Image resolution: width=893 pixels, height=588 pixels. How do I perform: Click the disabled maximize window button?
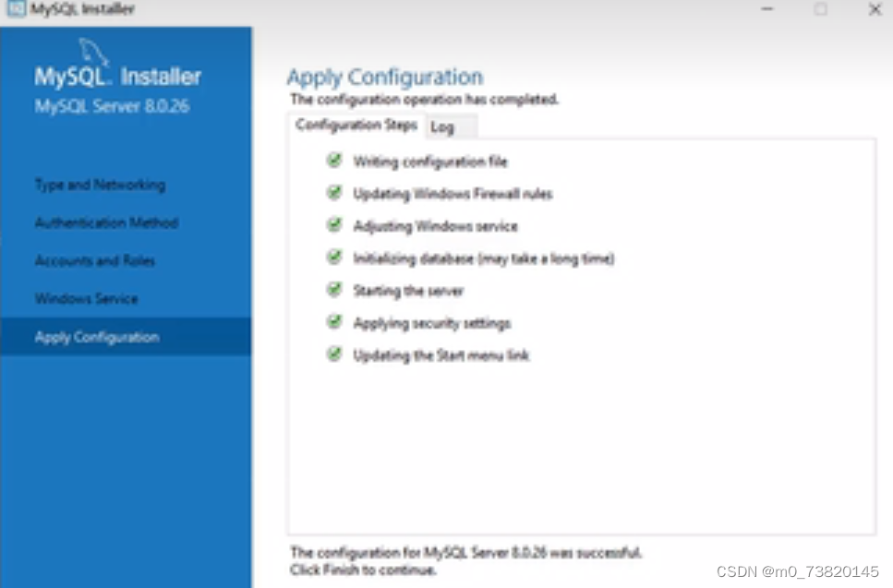(821, 9)
